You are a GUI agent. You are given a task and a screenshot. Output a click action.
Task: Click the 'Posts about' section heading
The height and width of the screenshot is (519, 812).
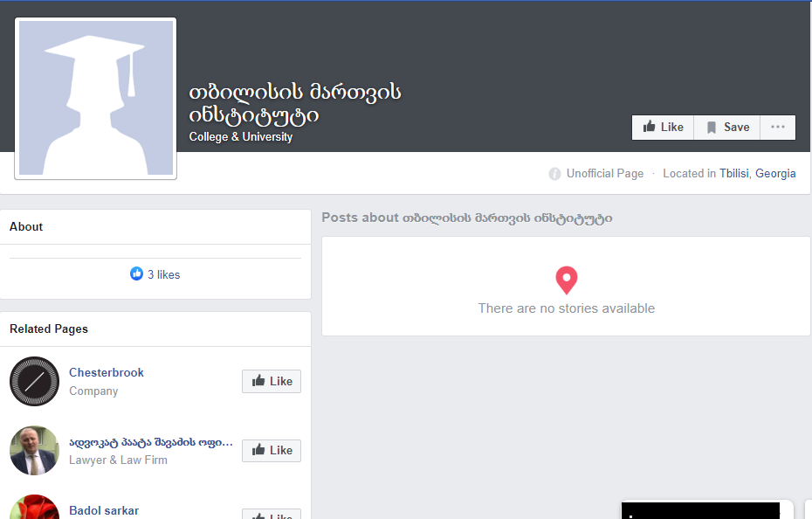coord(466,218)
